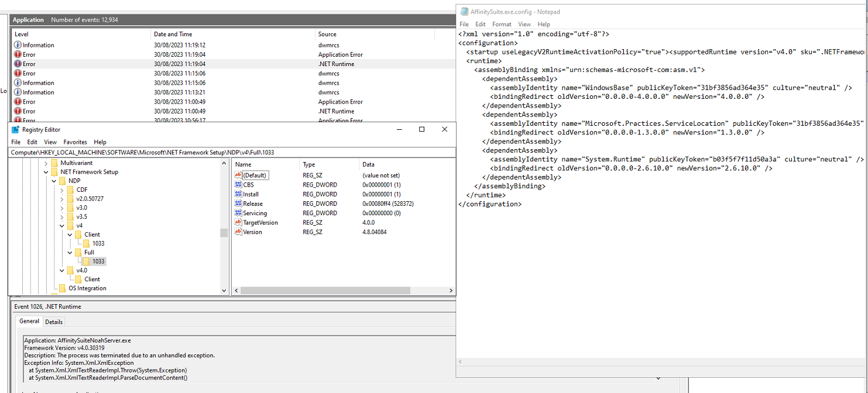The height and width of the screenshot is (393, 868).
Task: Click the Error icon on the Application Error event
Action: pyautogui.click(x=19, y=54)
